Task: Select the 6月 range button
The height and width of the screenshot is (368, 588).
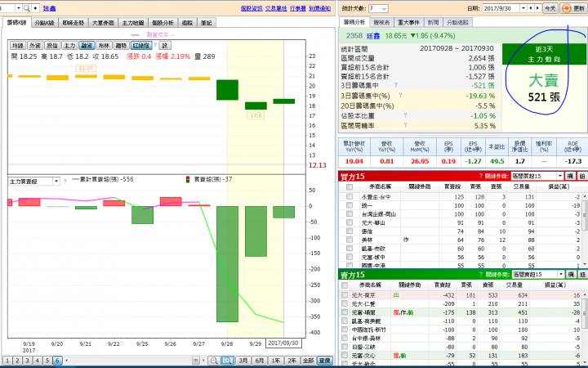Action: pos(260,361)
